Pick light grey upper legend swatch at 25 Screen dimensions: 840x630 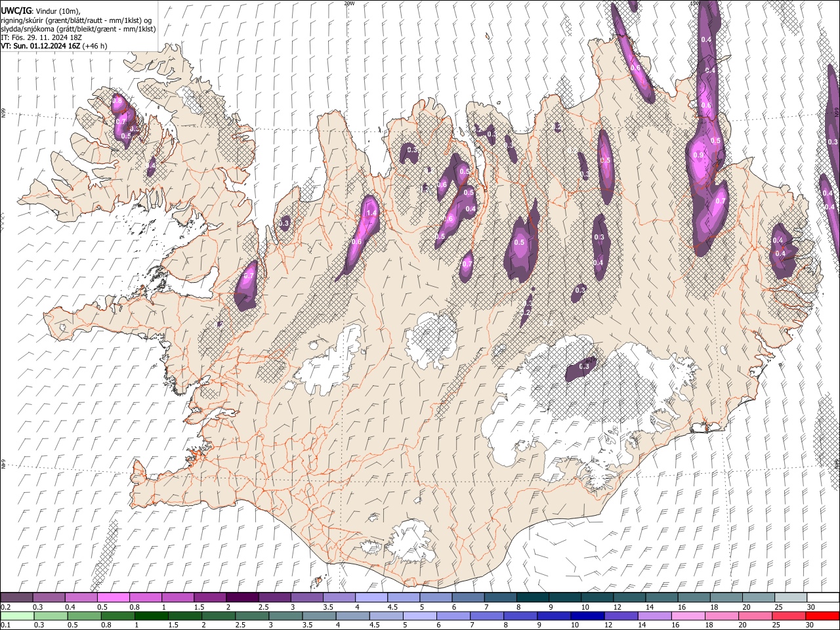point(791,598)
